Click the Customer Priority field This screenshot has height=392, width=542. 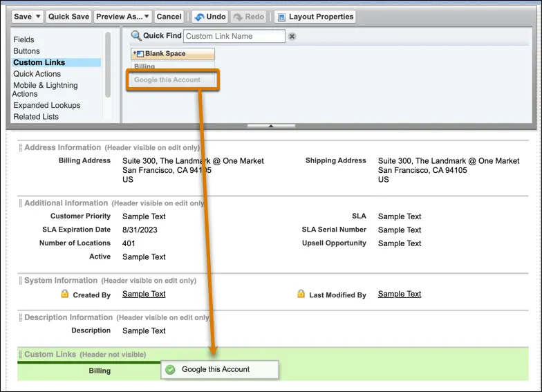(x=80, y=216)
